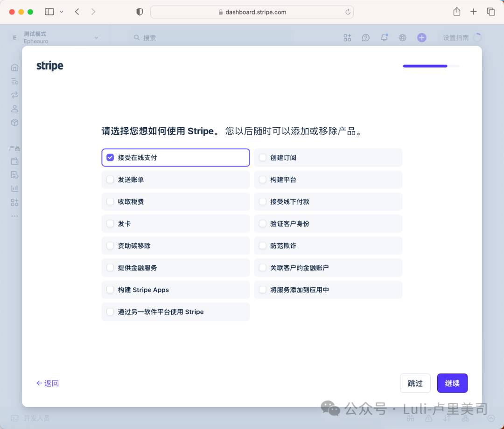Open the more products grid icon in sidebar
The width and height of the screenshot is (504, 429).
click(x=15, y=203)
